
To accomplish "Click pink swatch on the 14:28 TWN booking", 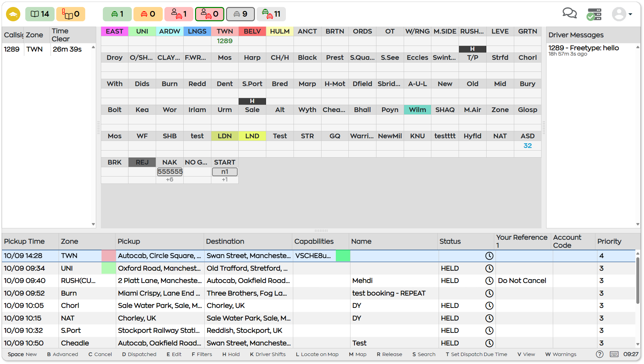I will [x=108, y=256].
